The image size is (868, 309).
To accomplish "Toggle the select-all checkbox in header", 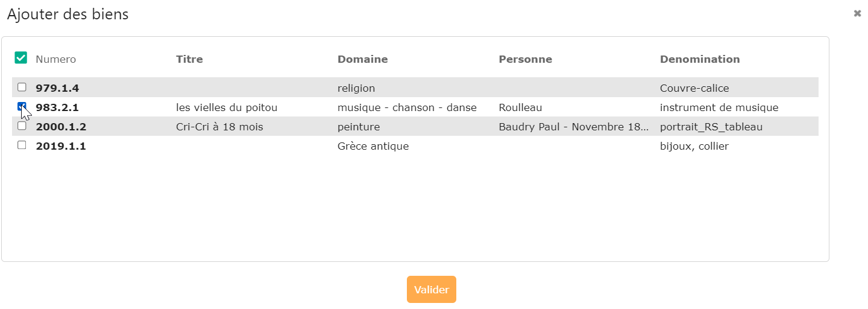I will pyautogui.click(x=21, y=58).
